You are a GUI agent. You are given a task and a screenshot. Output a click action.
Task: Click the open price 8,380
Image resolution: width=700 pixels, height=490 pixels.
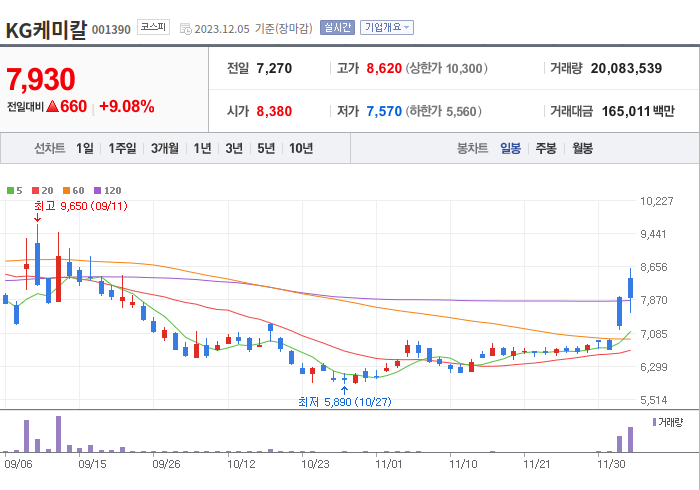coord(274,111)
